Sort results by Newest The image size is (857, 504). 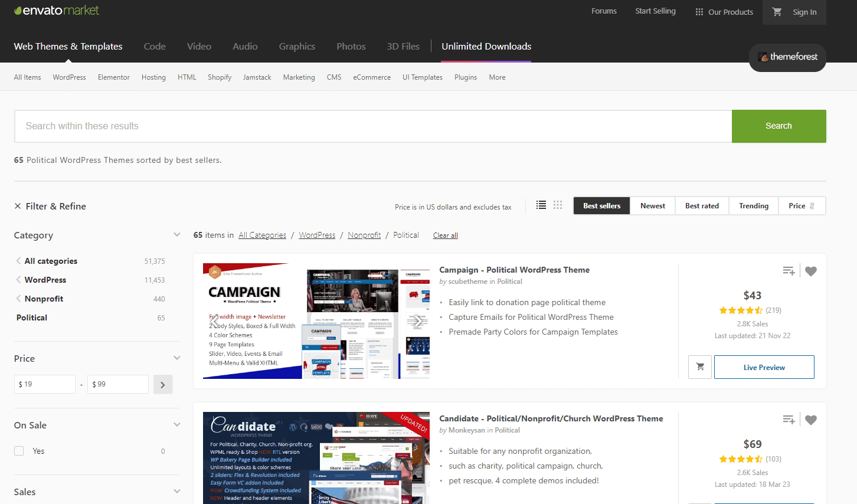pos(653,206)
